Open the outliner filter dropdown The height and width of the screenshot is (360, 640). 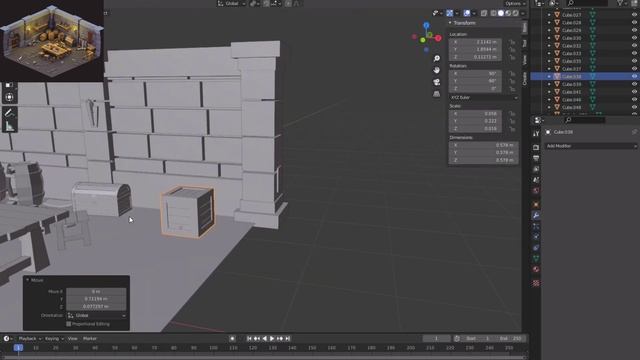622,3
